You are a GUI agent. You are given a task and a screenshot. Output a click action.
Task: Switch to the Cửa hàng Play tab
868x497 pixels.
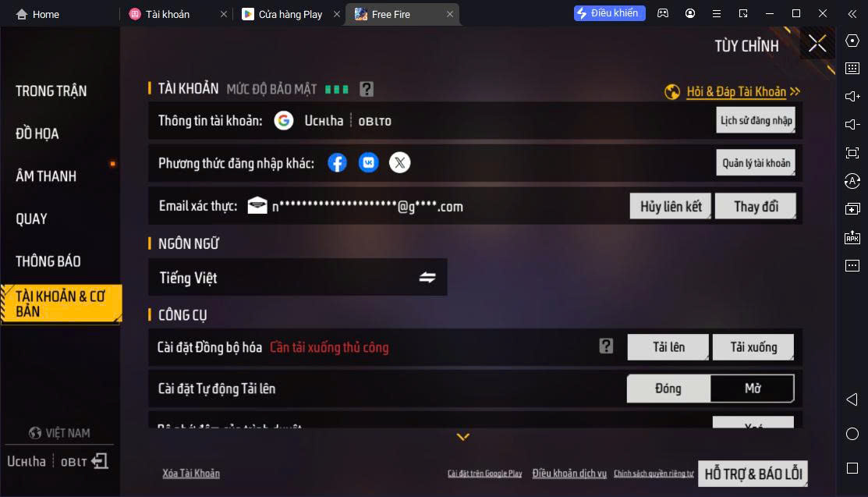(290, 14)
